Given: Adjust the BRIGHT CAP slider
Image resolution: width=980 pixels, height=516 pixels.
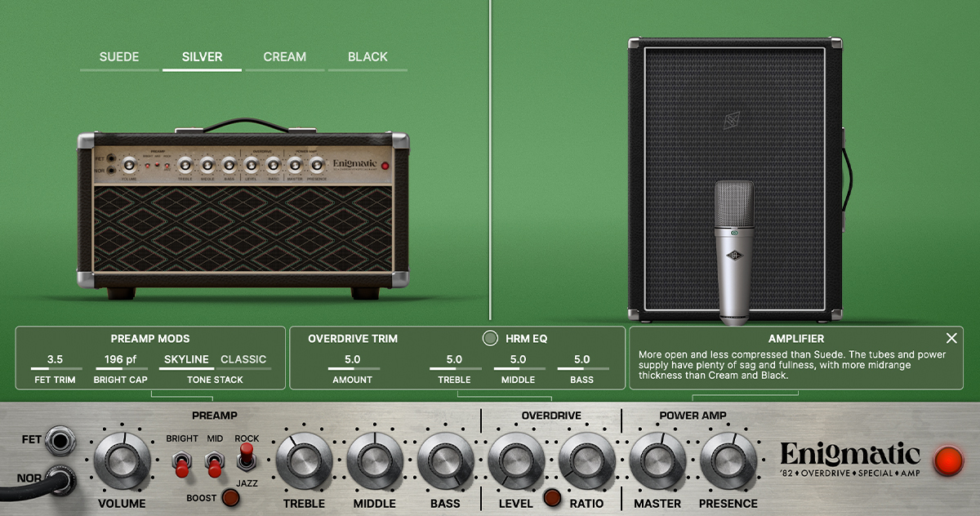Looking at the screenshot, I should click(120, 369).
